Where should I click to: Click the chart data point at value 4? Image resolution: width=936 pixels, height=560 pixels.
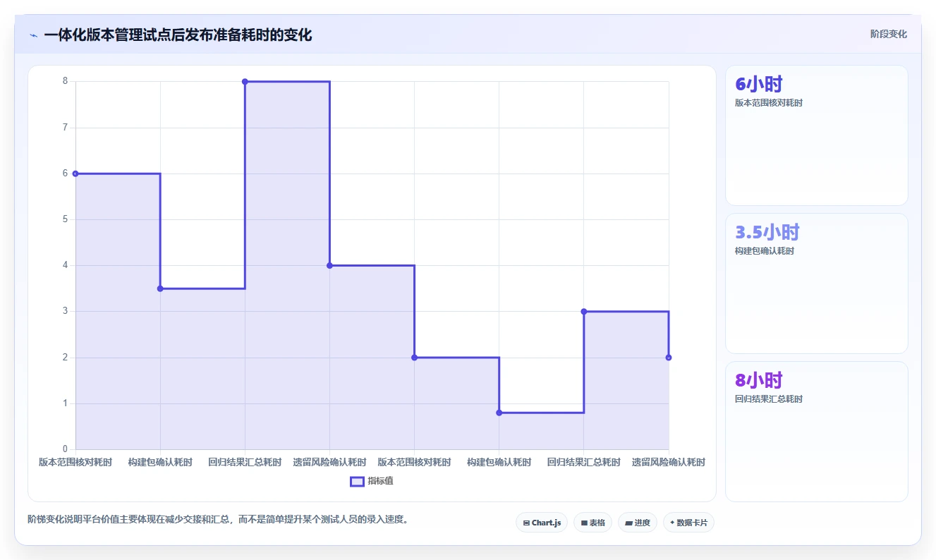click(x=329, y=265)
